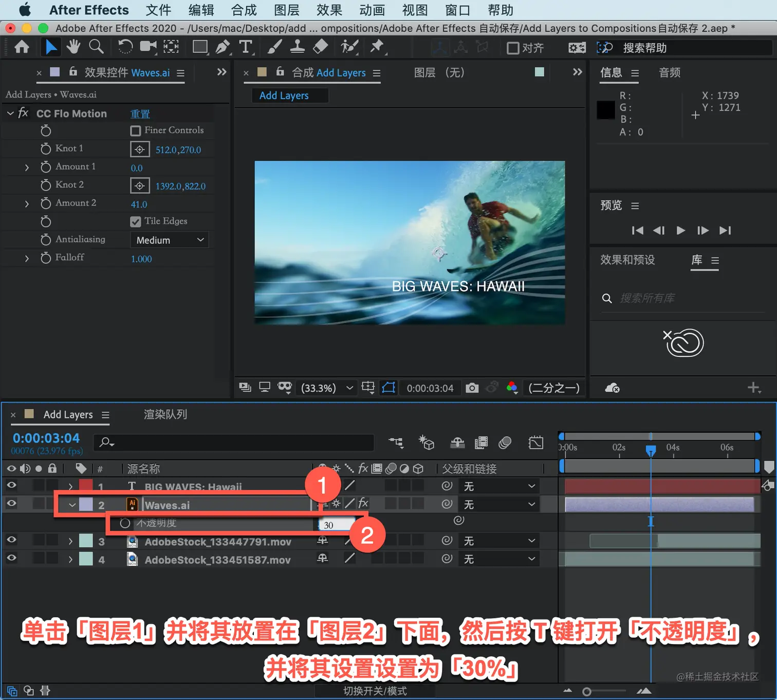
Task: Expand the Falloff property
Action: pos(27,258)
